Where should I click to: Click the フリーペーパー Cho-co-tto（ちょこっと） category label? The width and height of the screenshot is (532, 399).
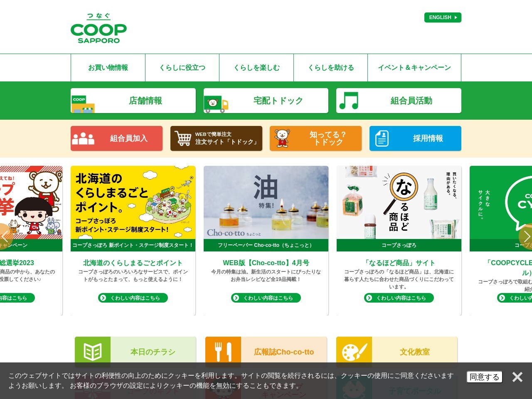pyautogui.click(x=266, y=245)
